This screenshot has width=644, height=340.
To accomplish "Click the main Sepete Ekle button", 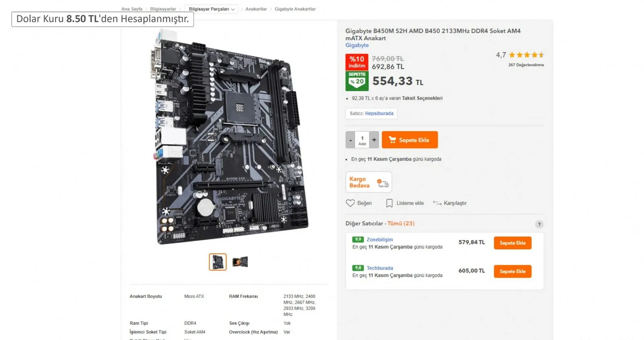I will [410, 140].
